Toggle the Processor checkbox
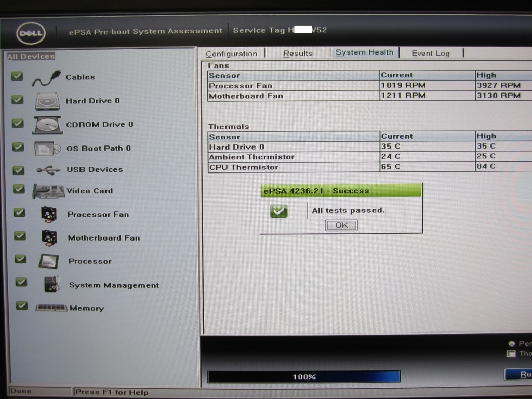532x399 pixels. pyautogui.click(x=21, y=259)
